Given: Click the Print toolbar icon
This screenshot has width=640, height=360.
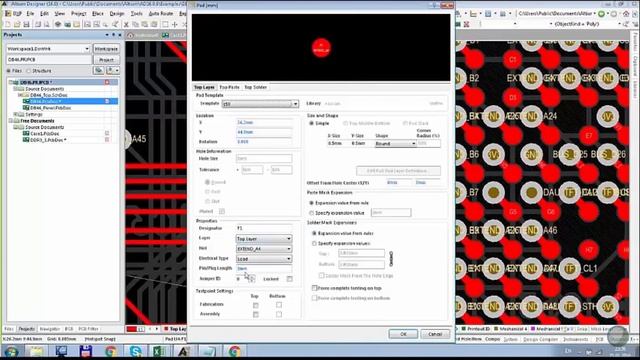Looking at the screenshot, I should 38,24.
